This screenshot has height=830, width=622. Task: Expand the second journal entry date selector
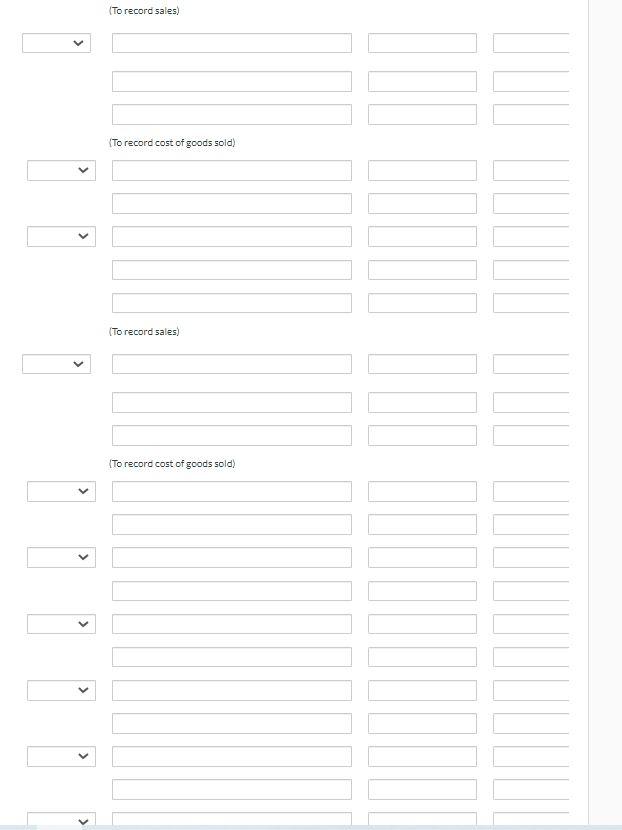61,170
